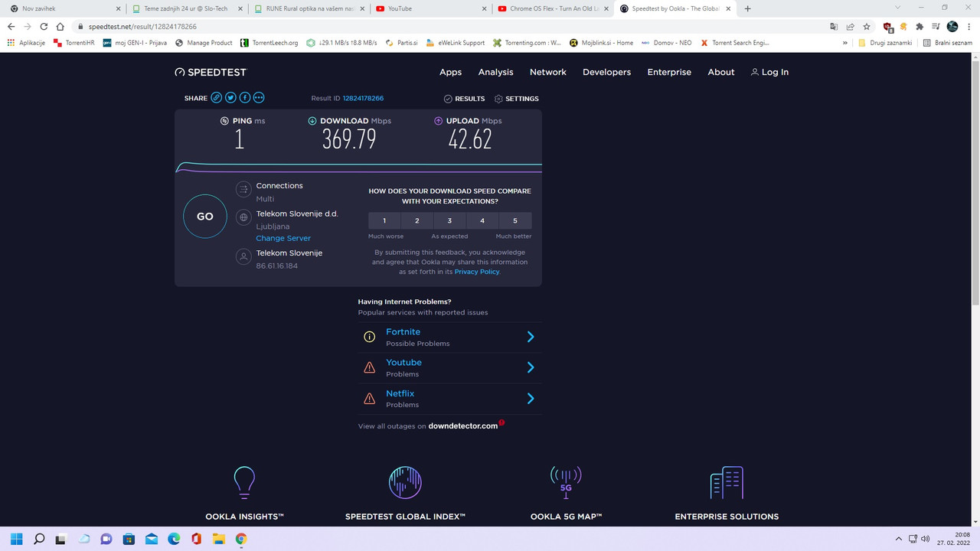This screenshot has width=980, height=551.
Task: Switch to Chrome OS Flex tab
Action: click(553, 8)
